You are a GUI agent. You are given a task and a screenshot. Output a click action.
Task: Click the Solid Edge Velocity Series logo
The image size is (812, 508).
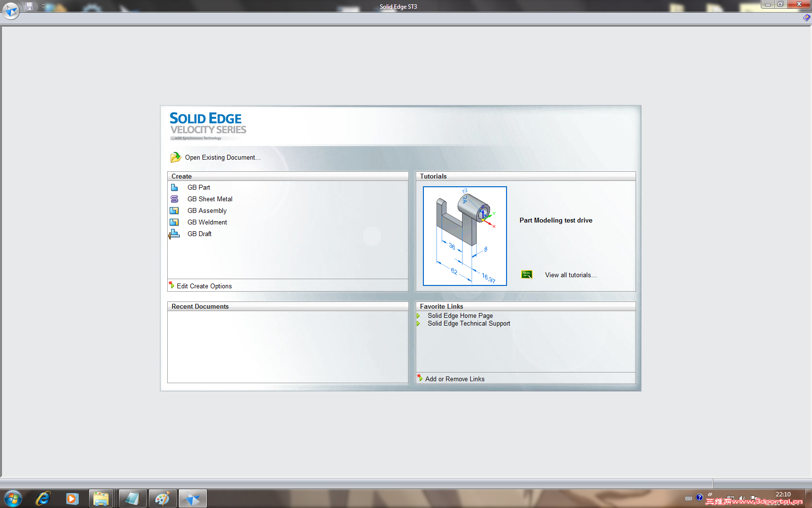coord(208,126)
